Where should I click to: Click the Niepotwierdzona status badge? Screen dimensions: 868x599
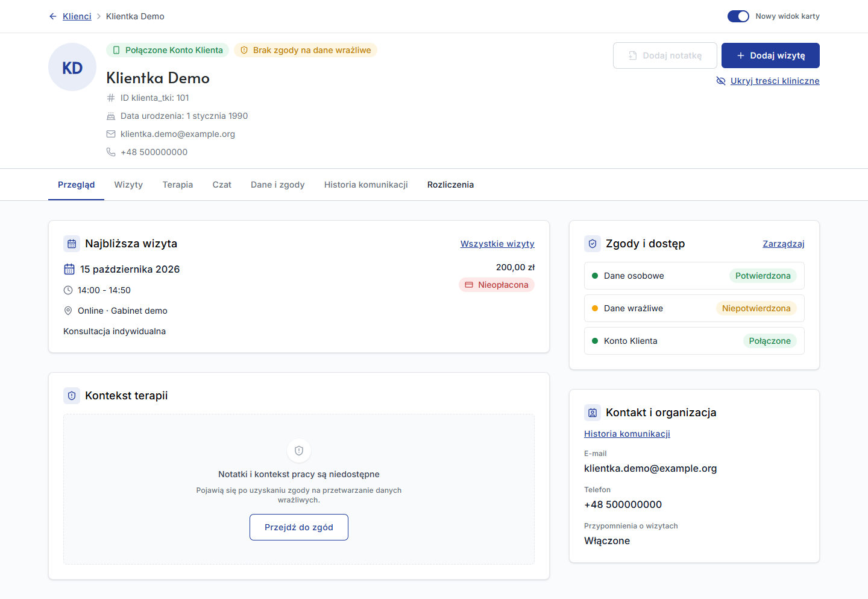(756, 308)
